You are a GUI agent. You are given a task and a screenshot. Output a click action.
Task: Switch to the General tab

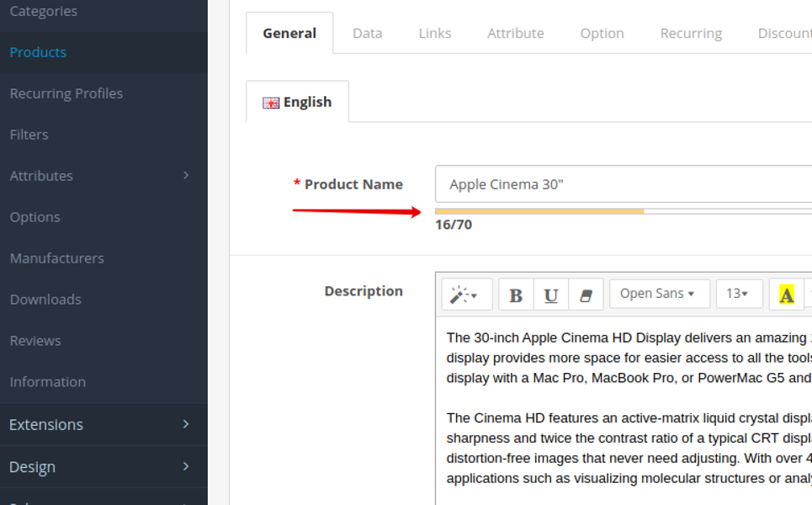[x=289, y=33]
